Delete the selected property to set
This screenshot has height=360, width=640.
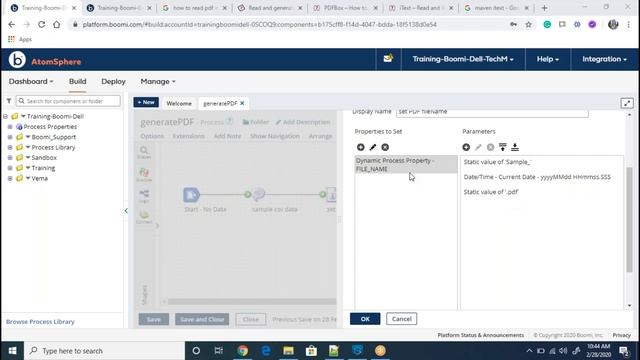click(385, 147)
